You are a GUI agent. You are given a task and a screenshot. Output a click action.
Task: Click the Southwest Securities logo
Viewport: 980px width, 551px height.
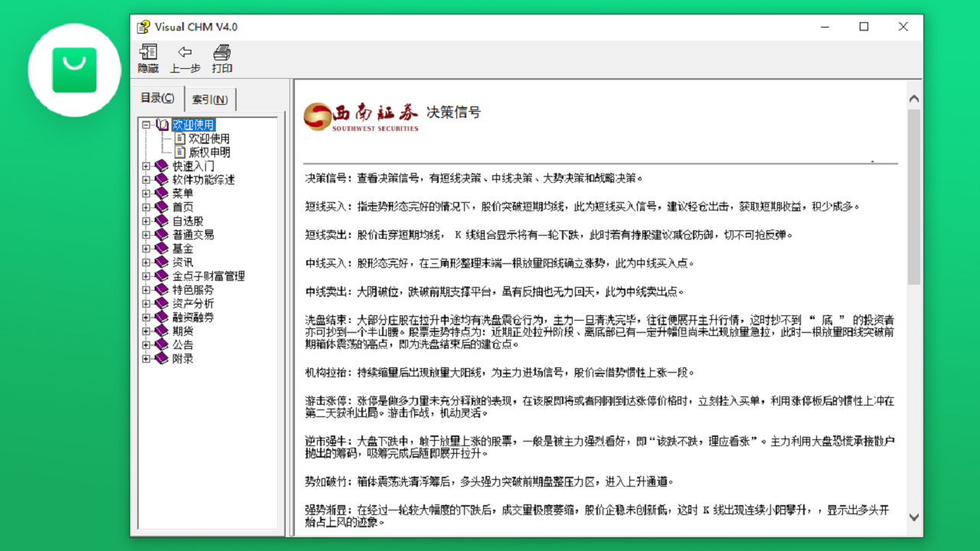pos(360,116)
